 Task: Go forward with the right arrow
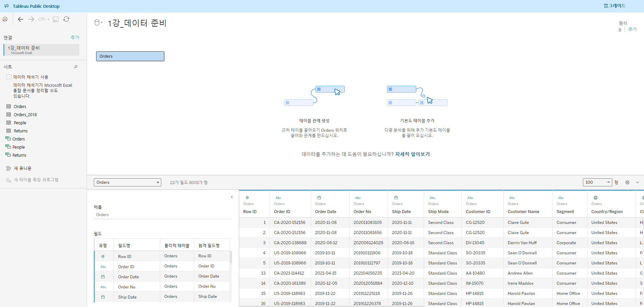pyautogui.click(x=31, y=19)
